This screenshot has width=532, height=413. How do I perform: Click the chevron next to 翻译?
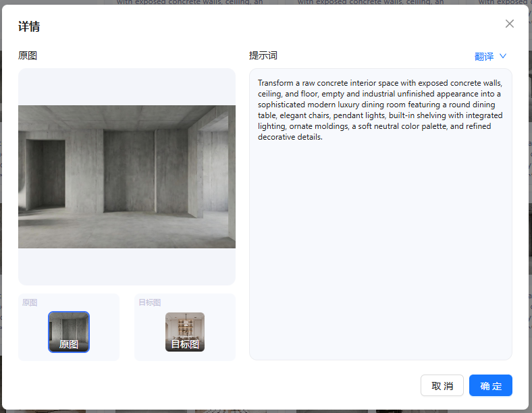(x=503, y=56)
